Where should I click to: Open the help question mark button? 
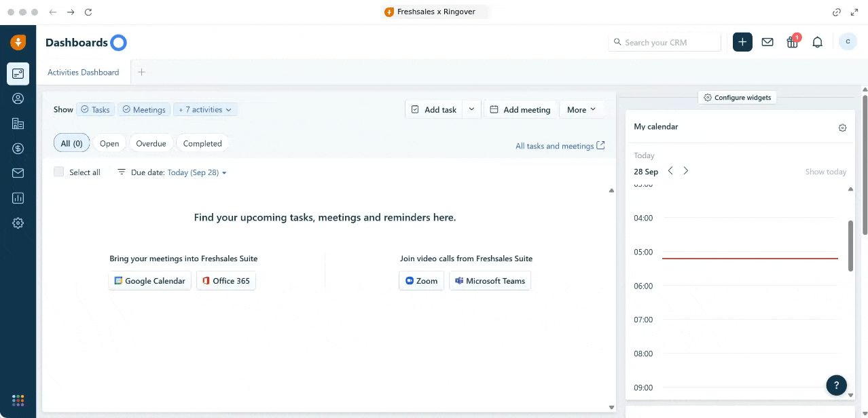click(837, 385)
